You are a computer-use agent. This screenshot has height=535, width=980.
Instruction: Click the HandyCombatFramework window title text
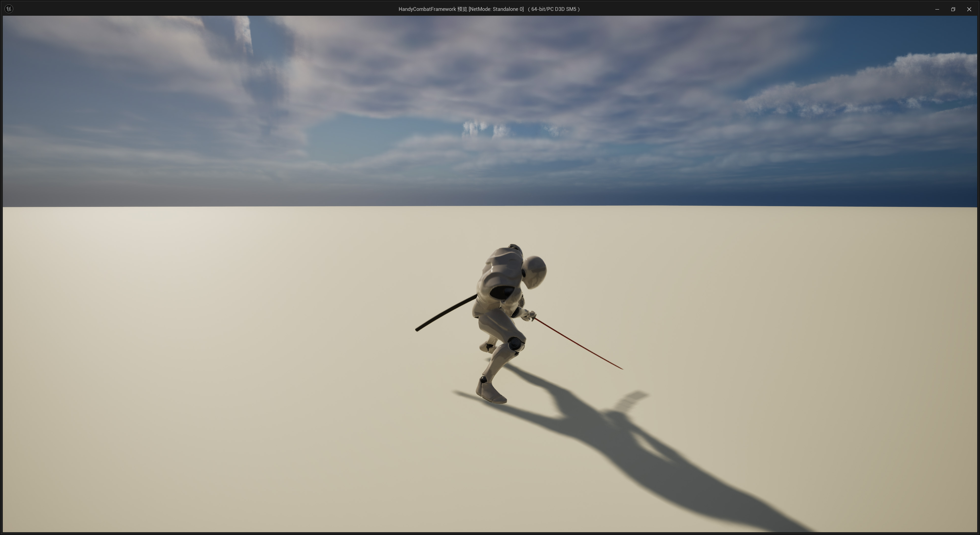point(489,9)
